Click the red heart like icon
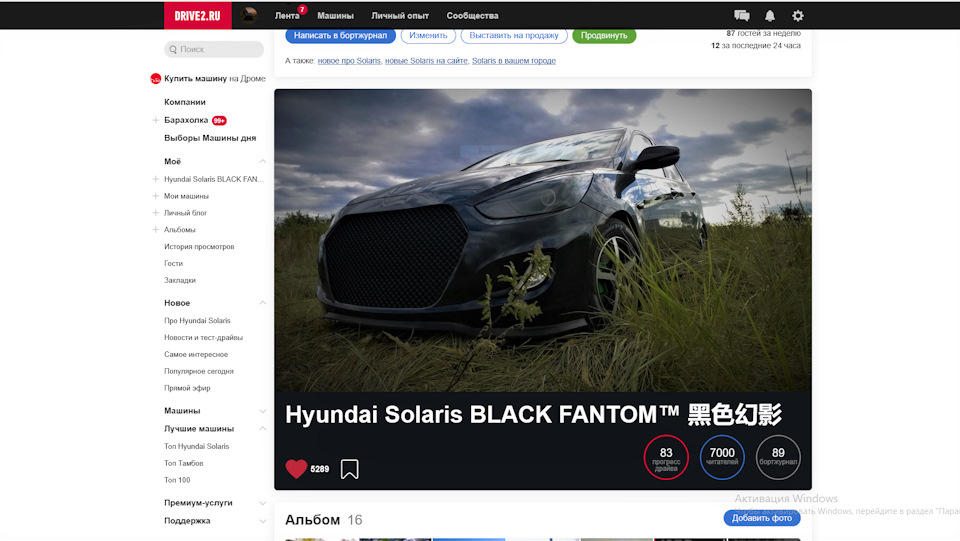Viewport: 960px width, 541px height. point(296,469)
